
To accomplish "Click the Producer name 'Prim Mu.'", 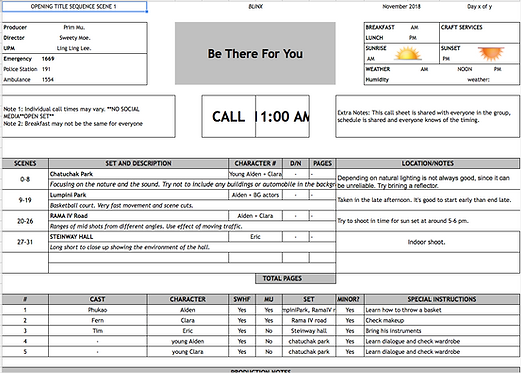I will [74, 27].
